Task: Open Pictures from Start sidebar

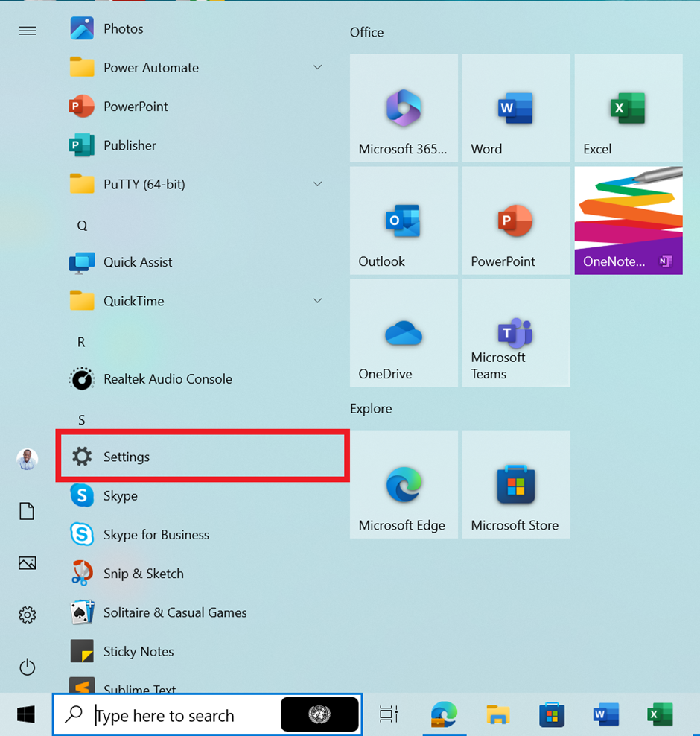Action: 28,562
